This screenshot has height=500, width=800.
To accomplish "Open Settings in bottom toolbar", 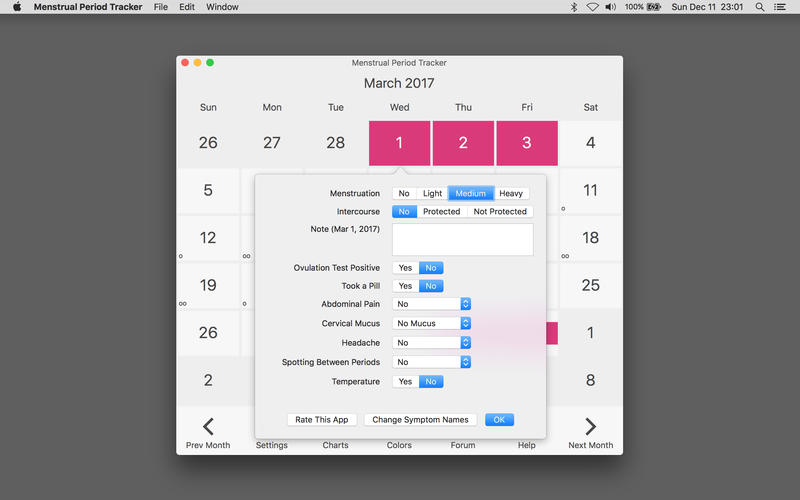I will click(271, 445).
